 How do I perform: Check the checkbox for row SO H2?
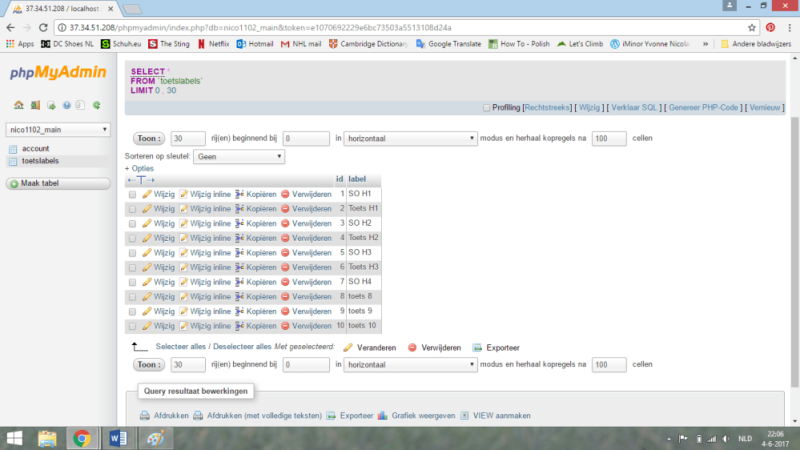[133, 224]
